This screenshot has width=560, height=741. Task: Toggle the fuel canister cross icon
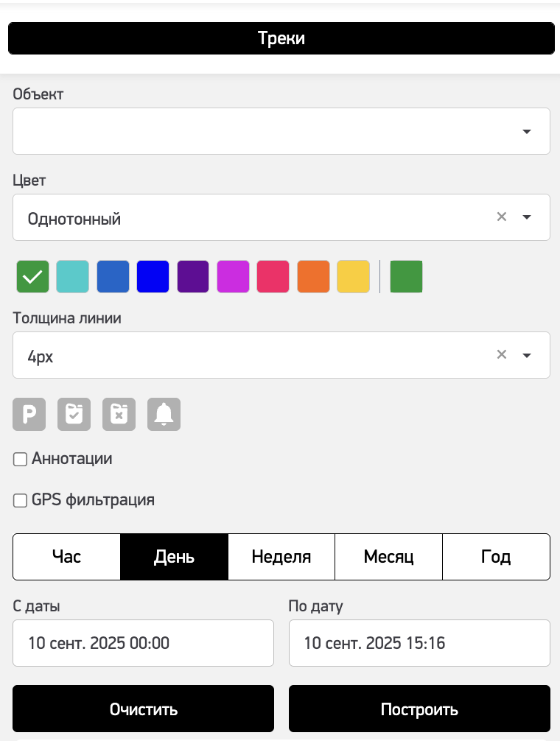119,415
